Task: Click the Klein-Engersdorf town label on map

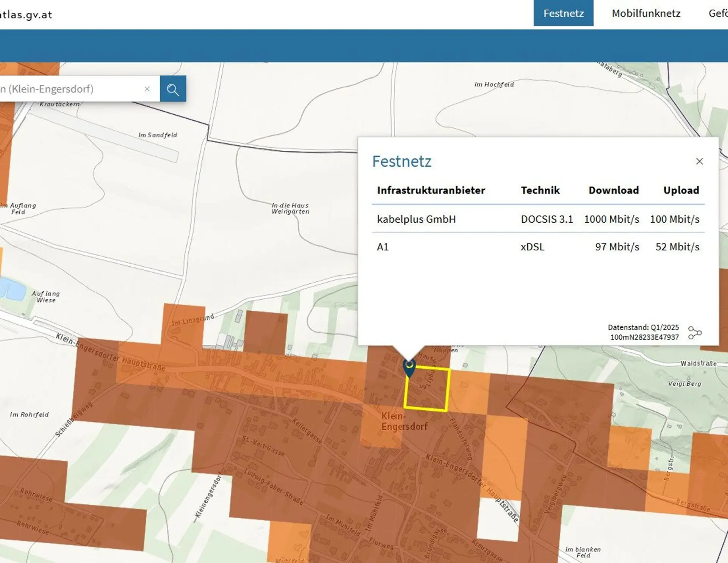Action: tap(404, 421)
